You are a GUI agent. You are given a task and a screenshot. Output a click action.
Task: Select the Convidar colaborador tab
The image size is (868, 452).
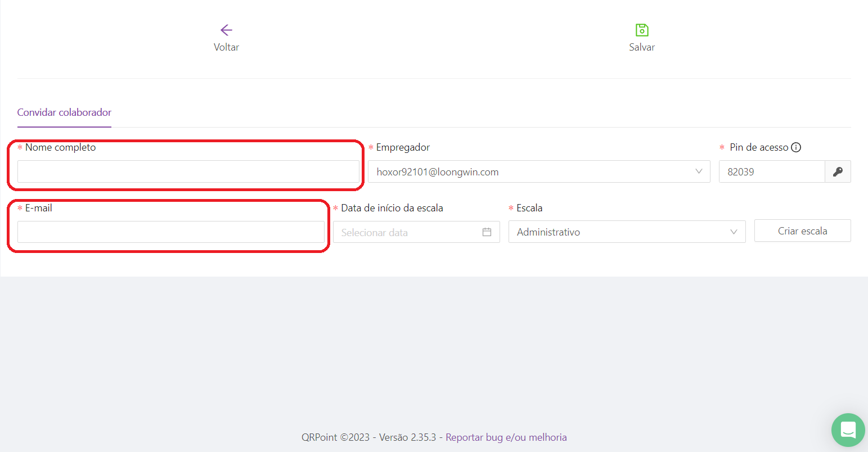64,112
